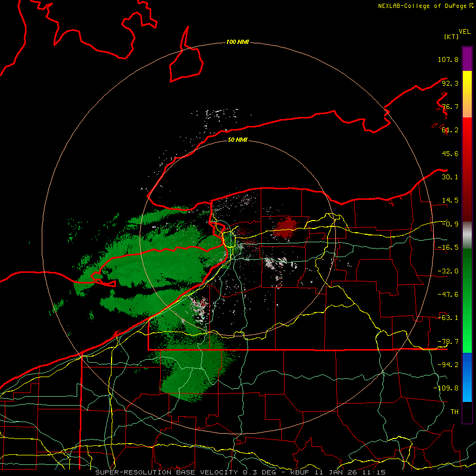Click the -63.1 legend value
Viewport: 476px width, 476px height.
[448, 318]
